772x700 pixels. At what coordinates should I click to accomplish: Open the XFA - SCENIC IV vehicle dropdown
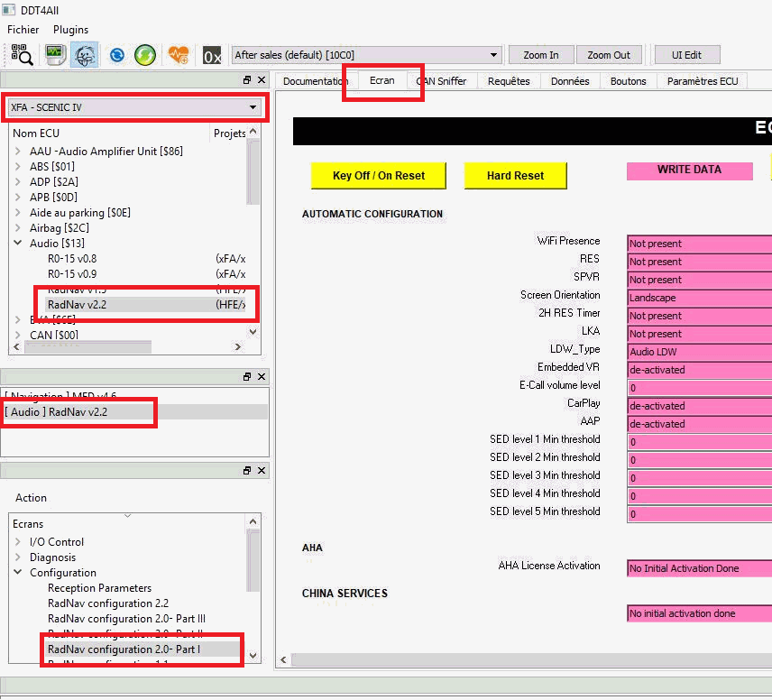tap(253, 107)
